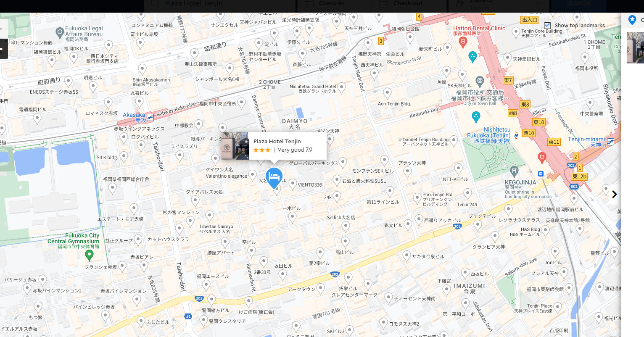Click the Tenjin-minami subway station icon
Screen dimensions: 644x337
pos(610,142)
